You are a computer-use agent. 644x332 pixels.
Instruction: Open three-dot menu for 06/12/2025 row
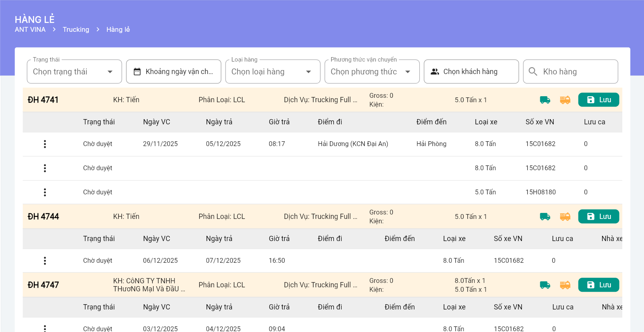coord(45,261)
